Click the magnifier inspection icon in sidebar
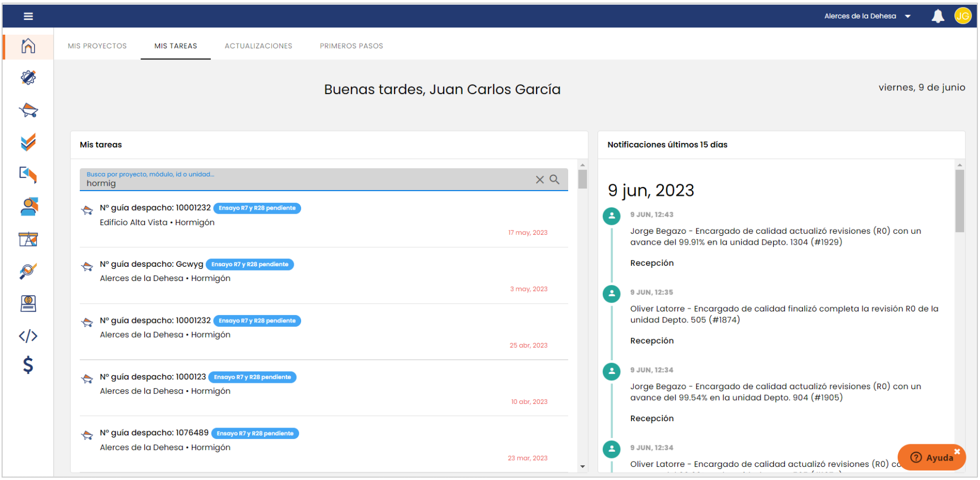 [28, 271]
